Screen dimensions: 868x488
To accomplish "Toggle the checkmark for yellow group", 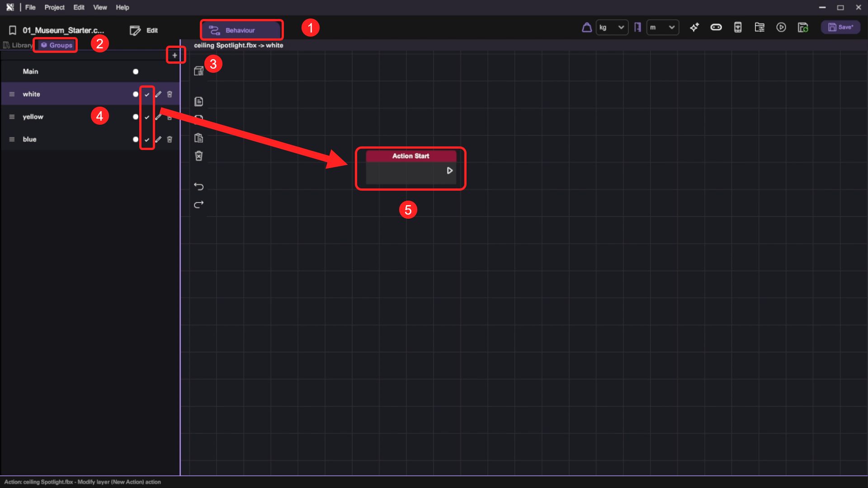I will click(147, 117).
